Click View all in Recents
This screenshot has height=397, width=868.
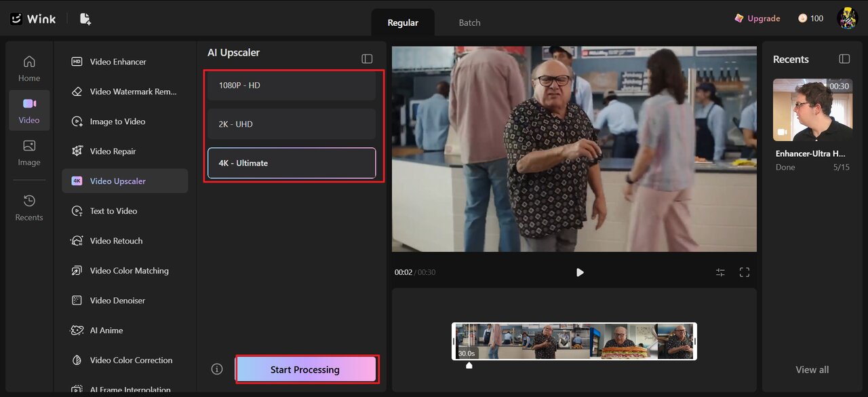(812, 370)
